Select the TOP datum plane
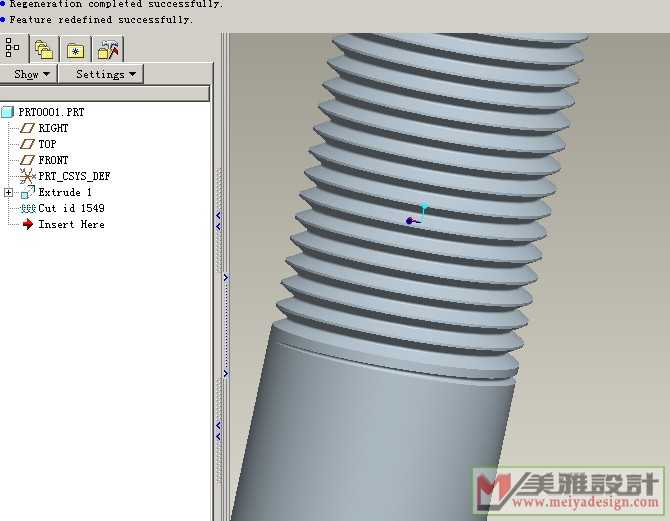Viewport: 670px width, 521px height. tap(47, 144)
